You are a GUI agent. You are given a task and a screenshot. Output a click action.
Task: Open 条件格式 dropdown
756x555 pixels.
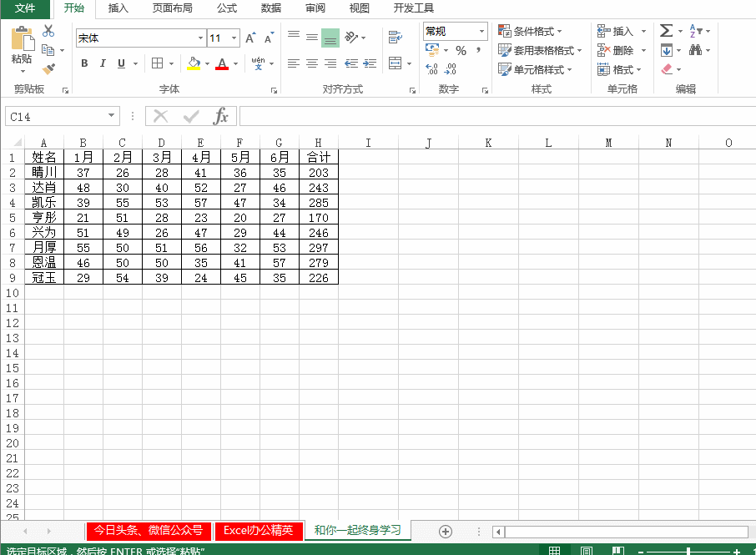[530, 32]
